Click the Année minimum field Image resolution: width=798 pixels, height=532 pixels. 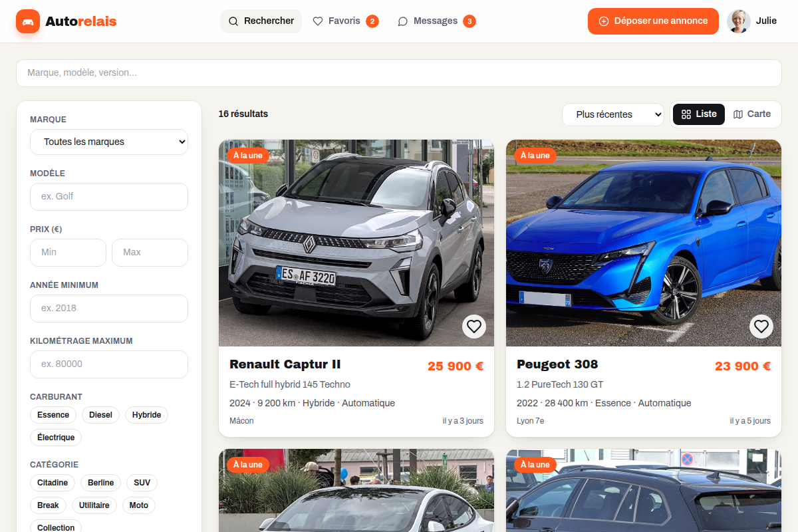pos(109,309)
